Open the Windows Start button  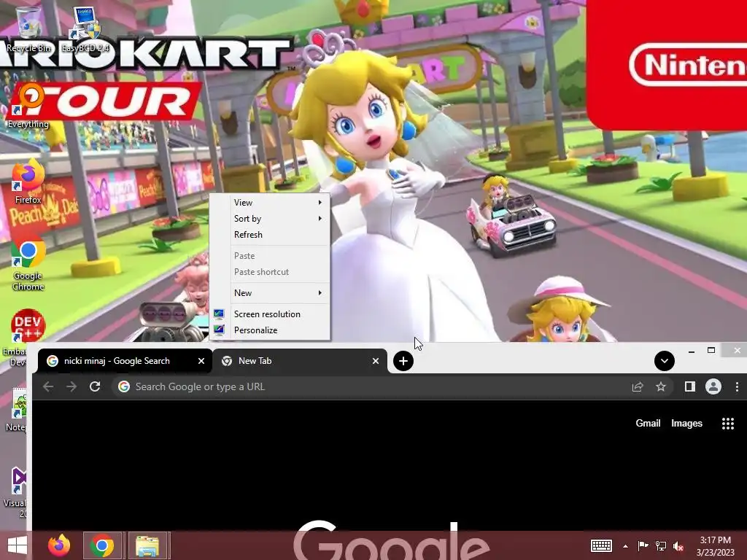coord(18,545)
